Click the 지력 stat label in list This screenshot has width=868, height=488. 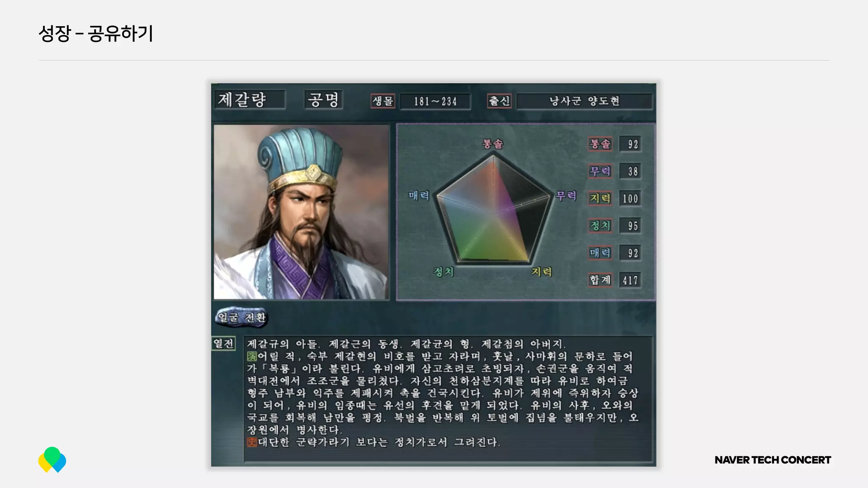[600, 198]
